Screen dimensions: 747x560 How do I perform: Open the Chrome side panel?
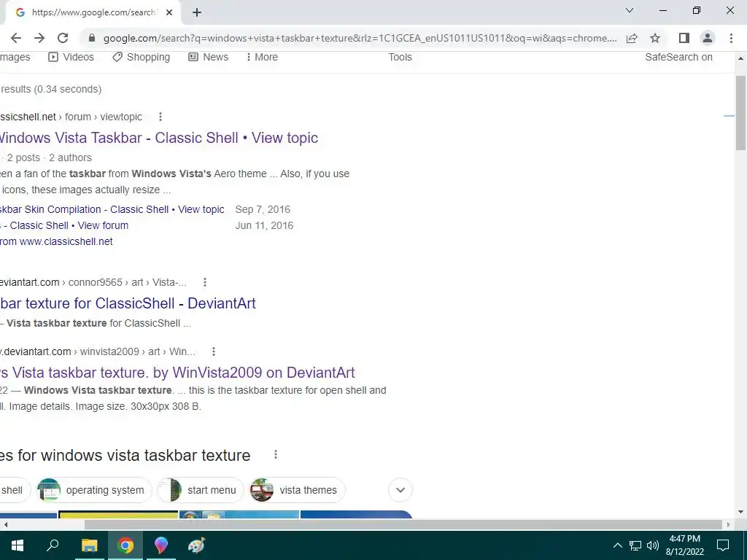click(x=684, y=38)
